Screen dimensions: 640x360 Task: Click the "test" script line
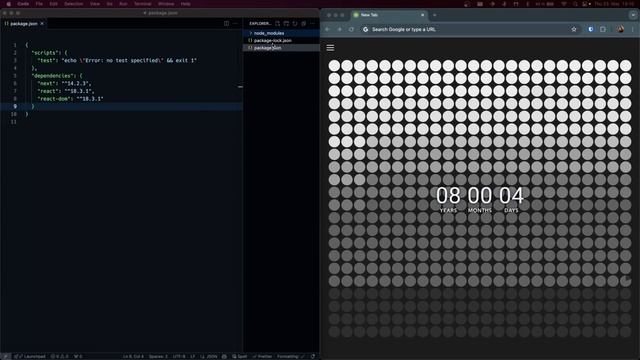pos(118,60)
